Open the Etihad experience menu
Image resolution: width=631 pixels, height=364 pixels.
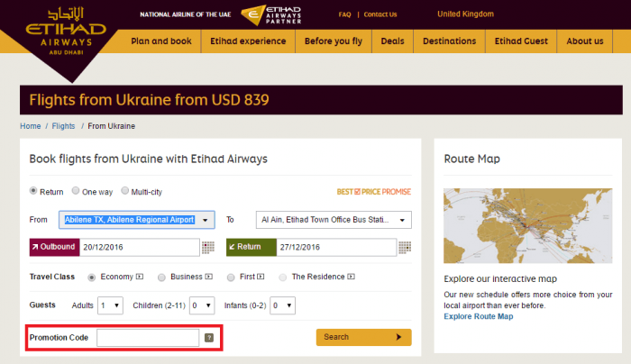point(248,41)
